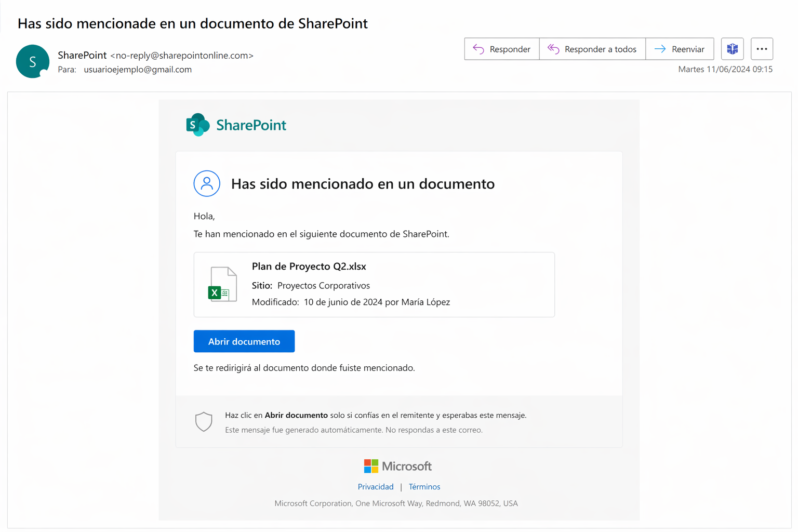The image size is (798, 532).
Task: Click heading Has sido mencionado en un documento
Action: 363,184
